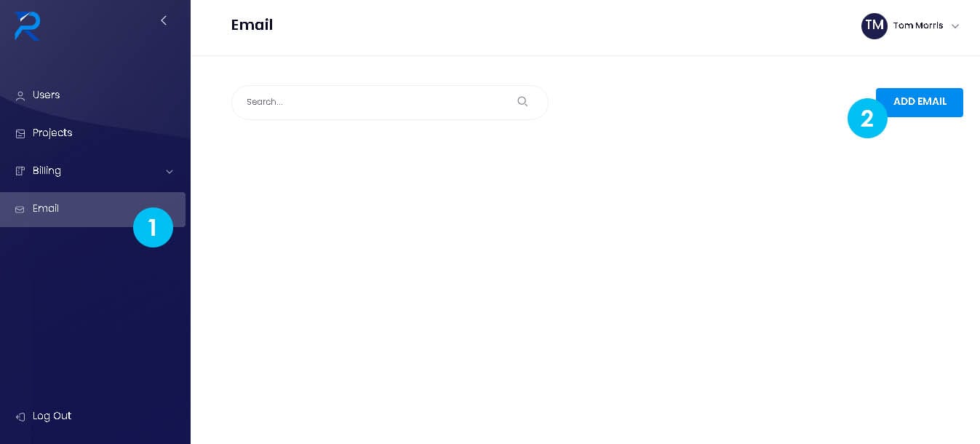The width and height of the screenshot is (980, 444).
Task: Click the Email page heading
Action: point(252,25)
